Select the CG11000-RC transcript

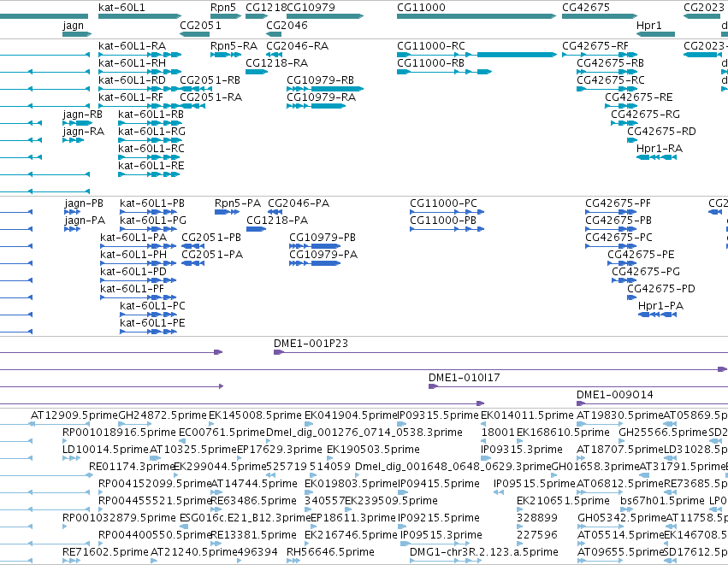tap(476, 55)
